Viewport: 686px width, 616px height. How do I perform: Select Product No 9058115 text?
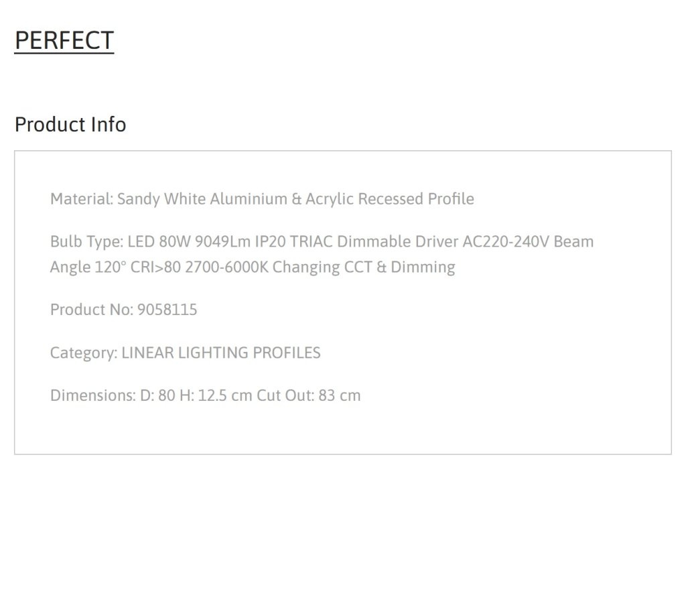pos(124,310)
